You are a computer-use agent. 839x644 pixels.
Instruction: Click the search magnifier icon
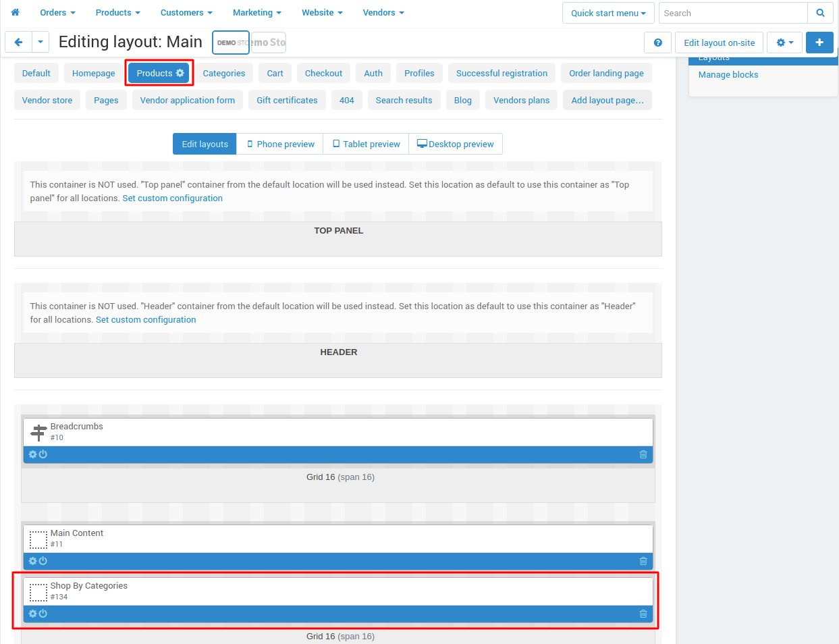click(820, 13)
